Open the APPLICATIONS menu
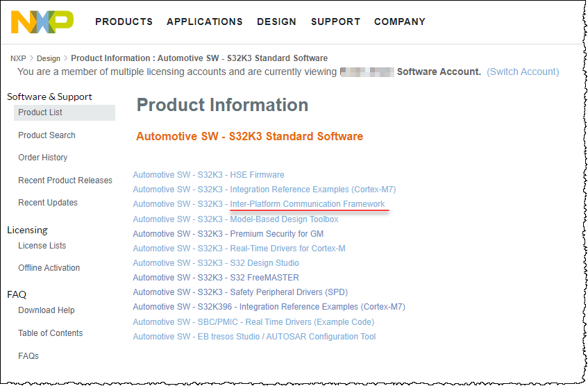 point(205,22)
